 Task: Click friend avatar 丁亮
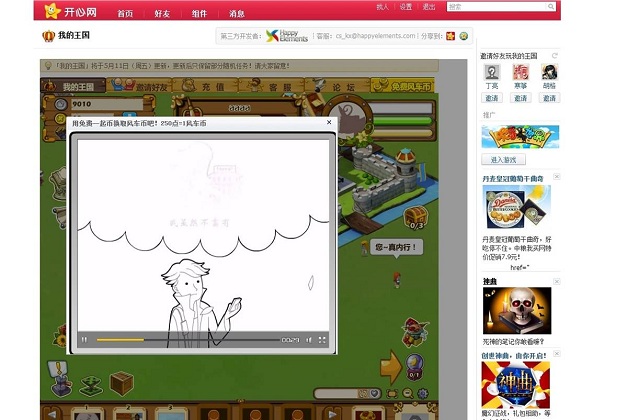coord(492,72)
